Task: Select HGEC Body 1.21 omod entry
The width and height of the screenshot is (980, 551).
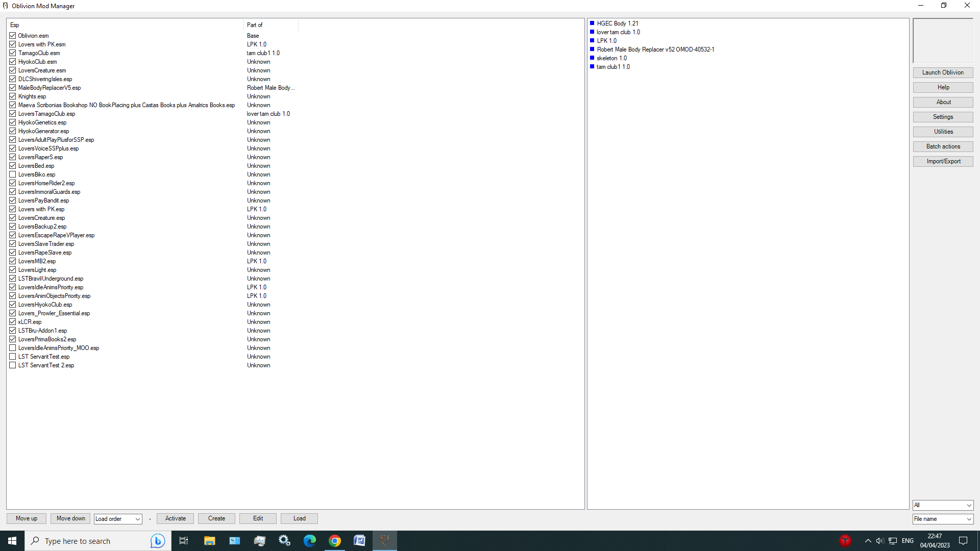Action: (x=617, y=23)
